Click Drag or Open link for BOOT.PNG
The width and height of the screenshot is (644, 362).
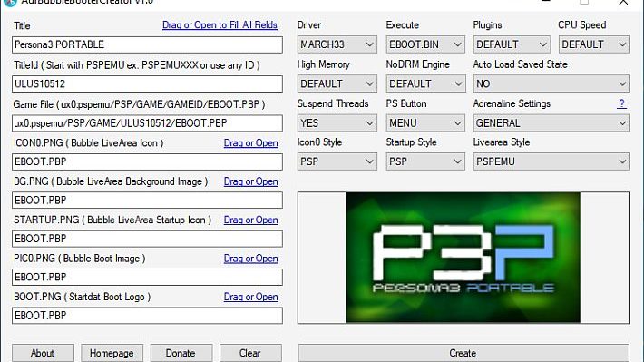[x=251, y=297]
